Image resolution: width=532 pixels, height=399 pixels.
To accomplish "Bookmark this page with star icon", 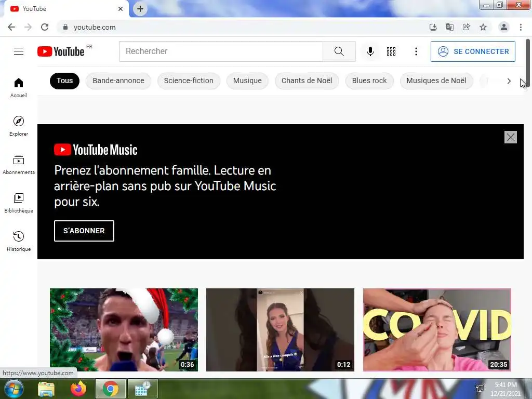I will (483, 27).
